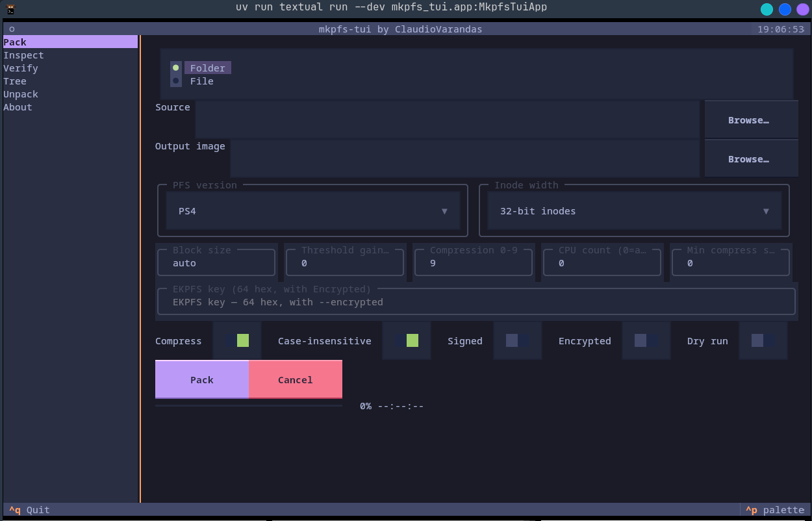The width and height of the screenshot is (812, 521).
Task: Open the About section in sidebar
Action: [70, 107]
